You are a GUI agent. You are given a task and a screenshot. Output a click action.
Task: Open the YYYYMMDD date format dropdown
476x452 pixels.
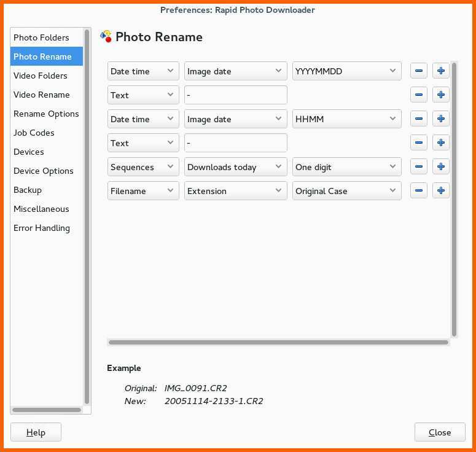pos(346,71)
